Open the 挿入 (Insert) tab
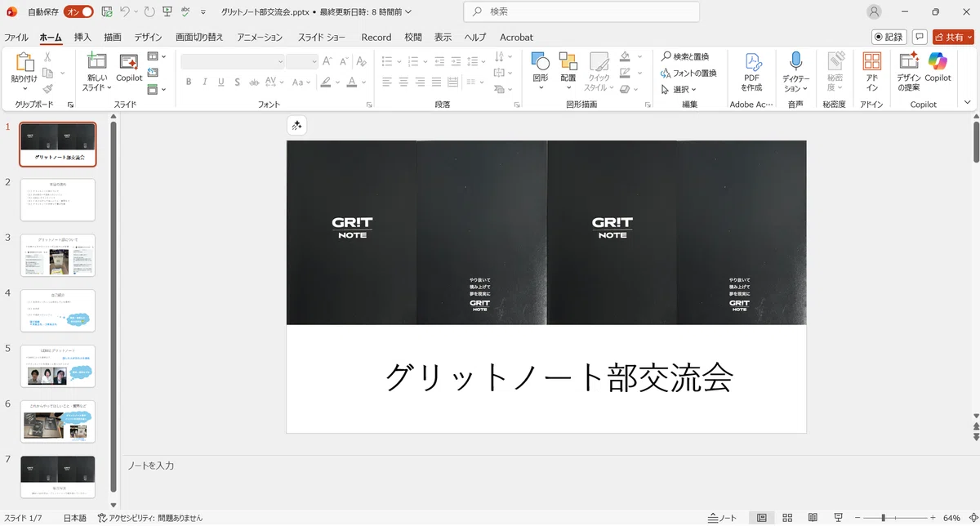 (82, 38)
